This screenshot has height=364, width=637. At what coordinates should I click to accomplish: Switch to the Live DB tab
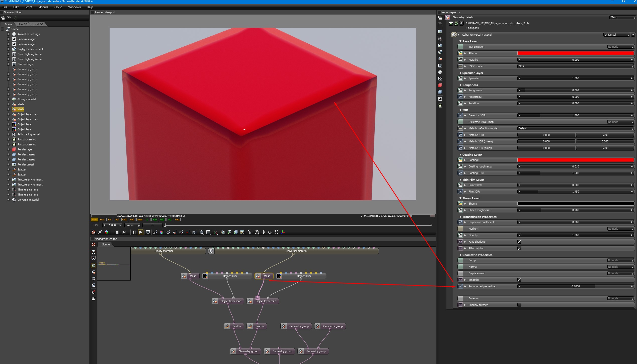[x=22, y=24]
